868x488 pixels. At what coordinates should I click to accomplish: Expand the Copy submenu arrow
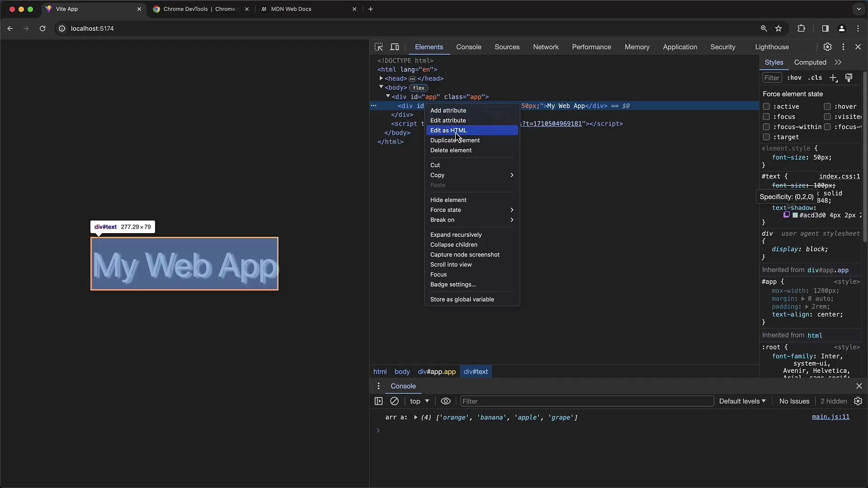(x=512, y=174)
